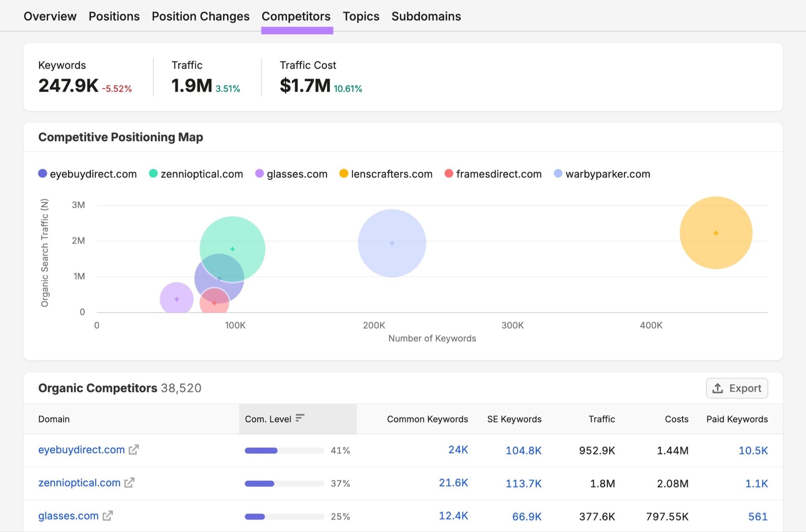Click the Paid Keywords column header
This screenshot has height=532, width=806.
[737, 419]
